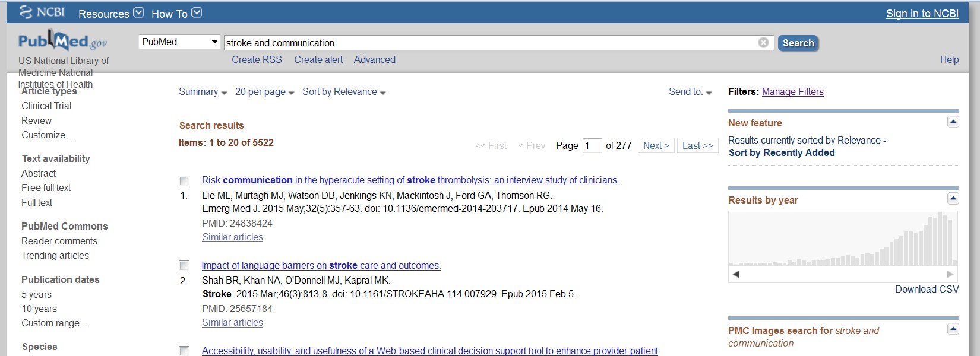This screenshot has height=356, width=980.
Task: Open Create RSS link
Action: coord(257,59)
